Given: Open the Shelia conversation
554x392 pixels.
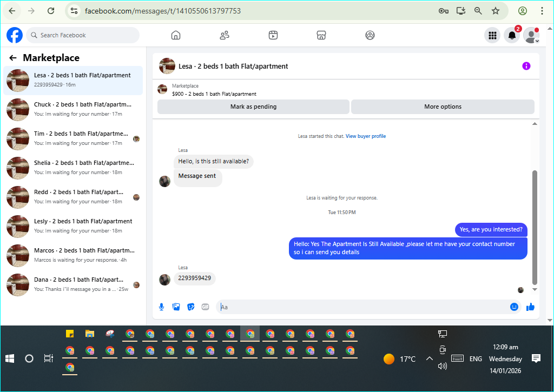Looking at the screenshot, I should pyautogui.click(x=73, y=168).
